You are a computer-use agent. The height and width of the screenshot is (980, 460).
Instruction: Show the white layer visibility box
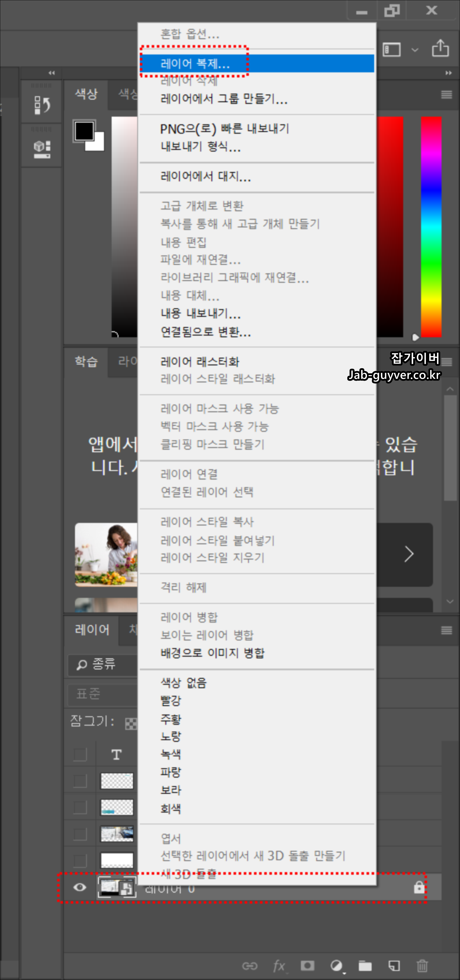tap(80, 861)
